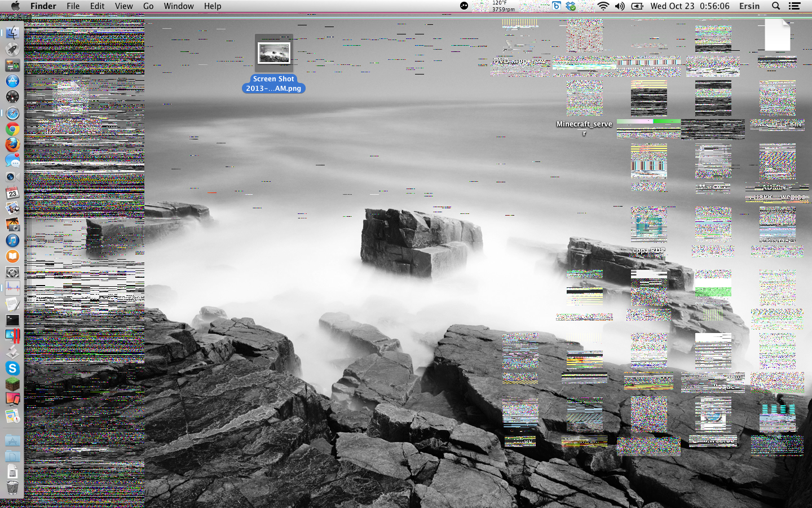Click the Dropbox menu bar icon
The height and width of the screenshot is (508, 812).
[x=571, y=6]
